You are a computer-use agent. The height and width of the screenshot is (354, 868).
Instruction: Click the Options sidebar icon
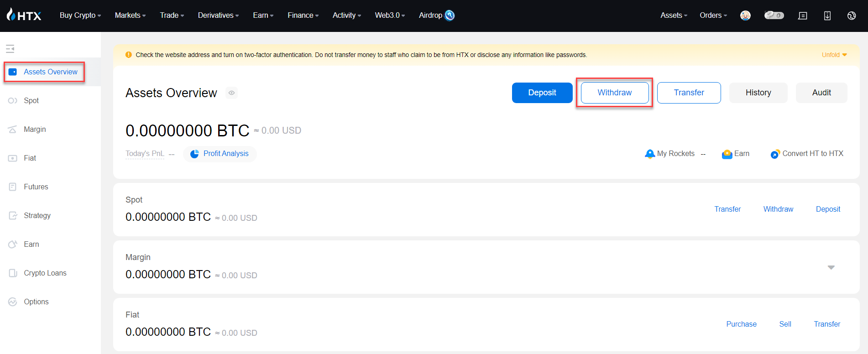pyautogui.click(x=13, y=302)
